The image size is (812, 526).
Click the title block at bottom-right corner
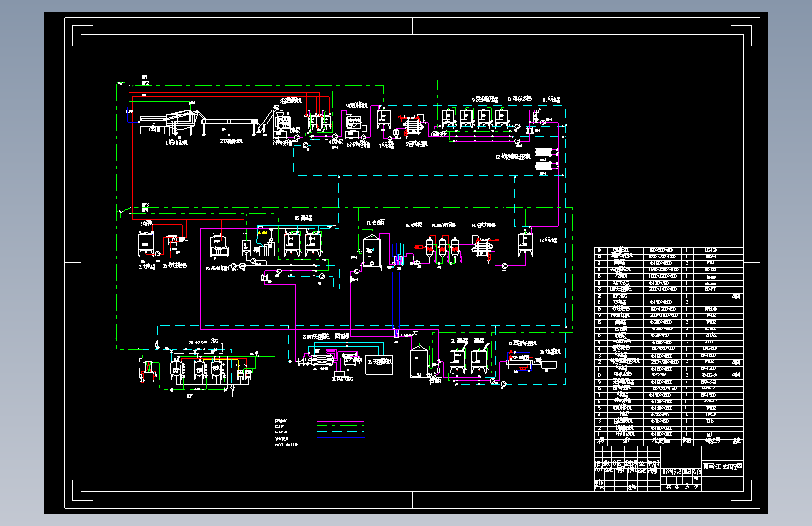click(668, 469)
